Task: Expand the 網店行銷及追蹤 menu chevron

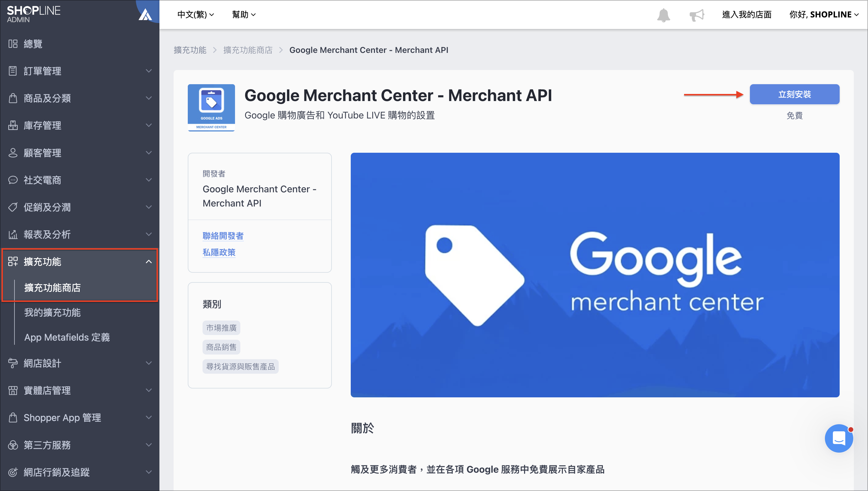Action: [149, 472]
